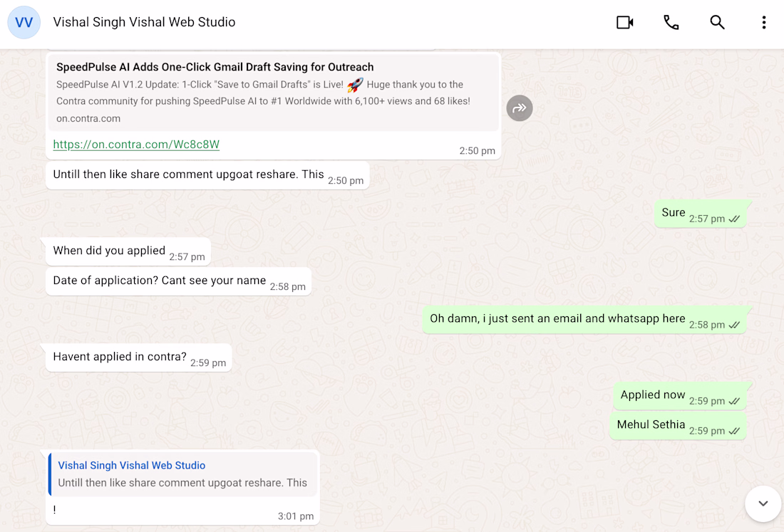Start a video call with Vishal Singh

pyautogui.click(x=624, y=23)
